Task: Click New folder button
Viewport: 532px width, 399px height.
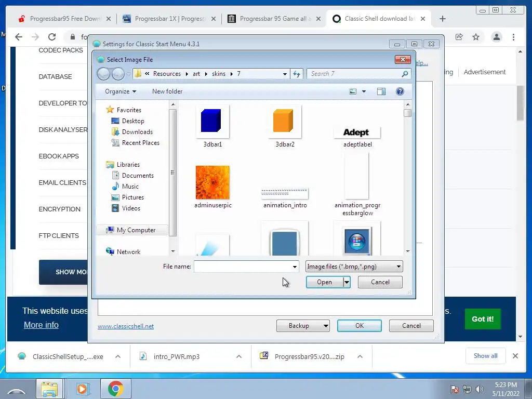Action: [x=167, y=91]
